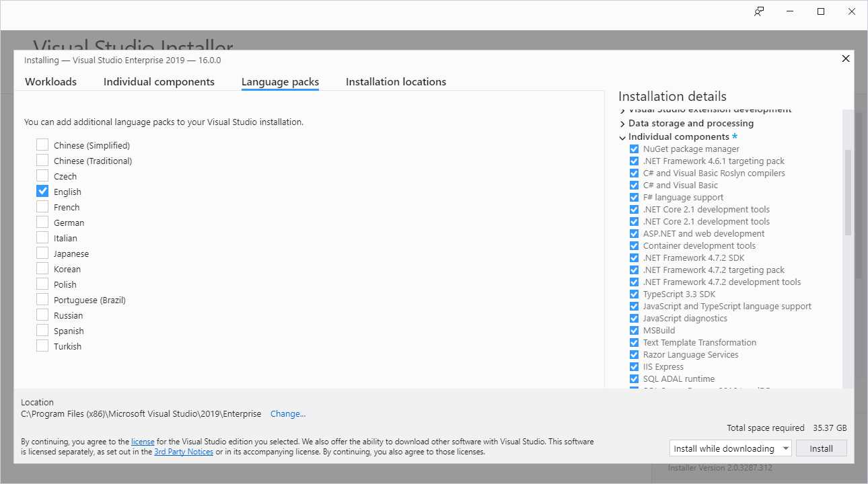This screenshot has width=868, height=484.
Task: Uncheck .NET Framework 4.7.2 targeting pack
Action: [634, 270]
